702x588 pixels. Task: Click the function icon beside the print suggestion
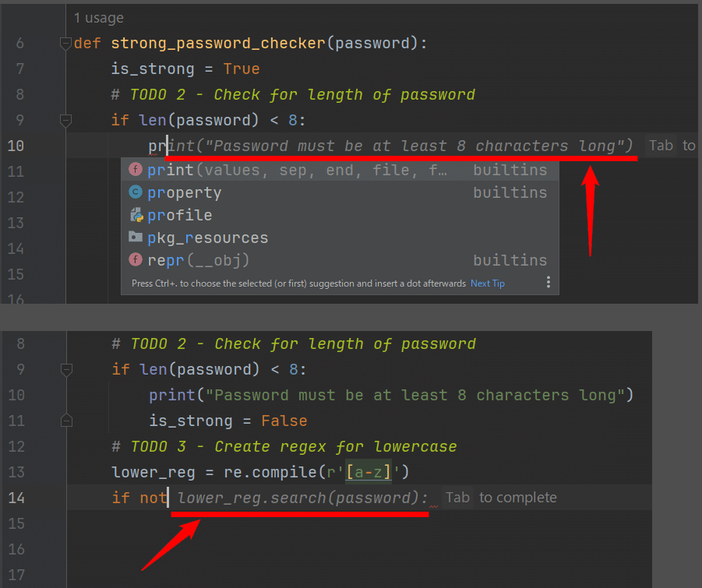coord(136,170)
